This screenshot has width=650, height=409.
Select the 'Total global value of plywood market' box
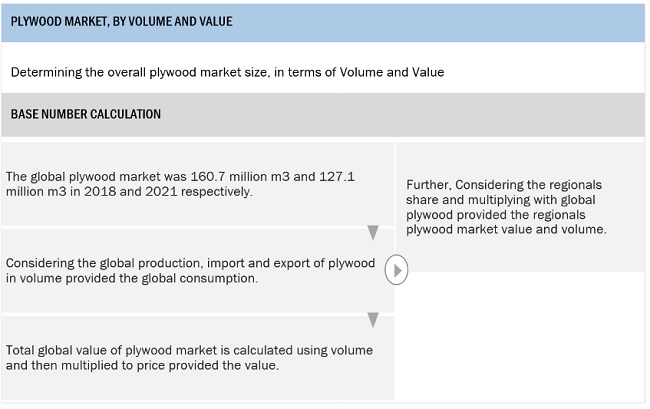click(x=190, y=357)
